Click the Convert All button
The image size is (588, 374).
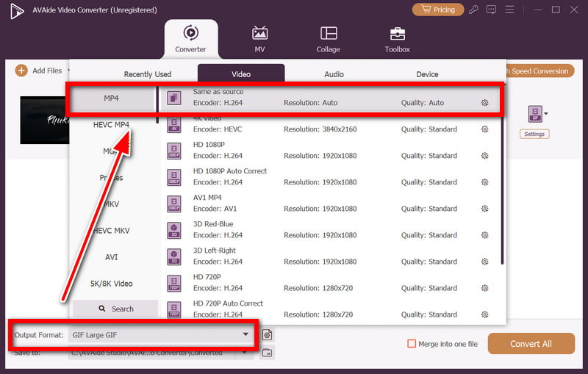(x=531, y=344)
